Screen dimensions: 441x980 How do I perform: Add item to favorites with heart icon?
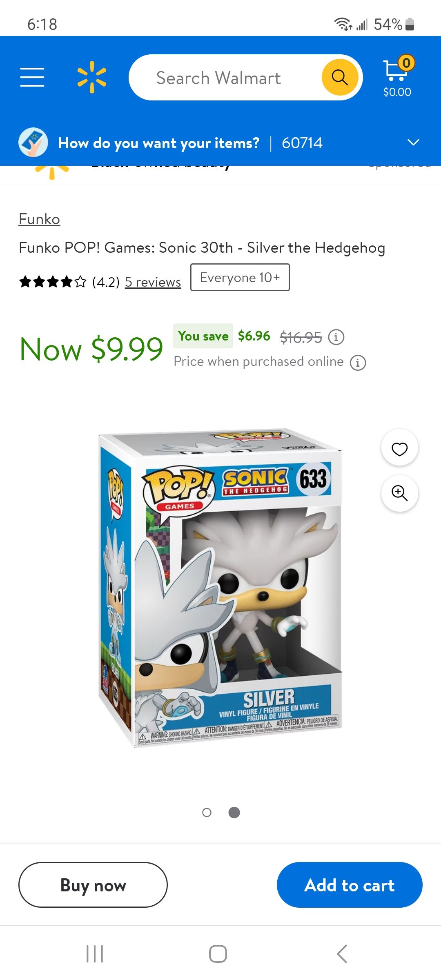(x=399, y=448)
